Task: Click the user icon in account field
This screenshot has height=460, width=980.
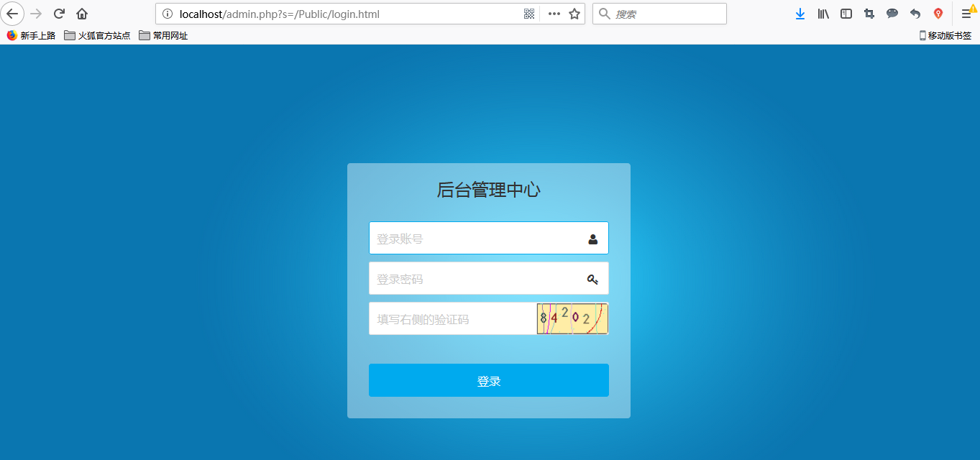Action: point(593,239)
